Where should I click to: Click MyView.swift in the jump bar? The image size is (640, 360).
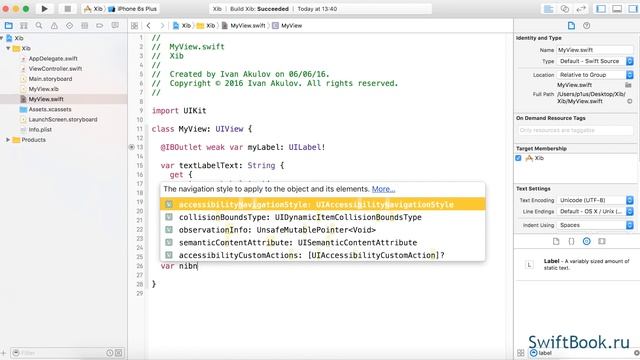[x=244, y=26]
